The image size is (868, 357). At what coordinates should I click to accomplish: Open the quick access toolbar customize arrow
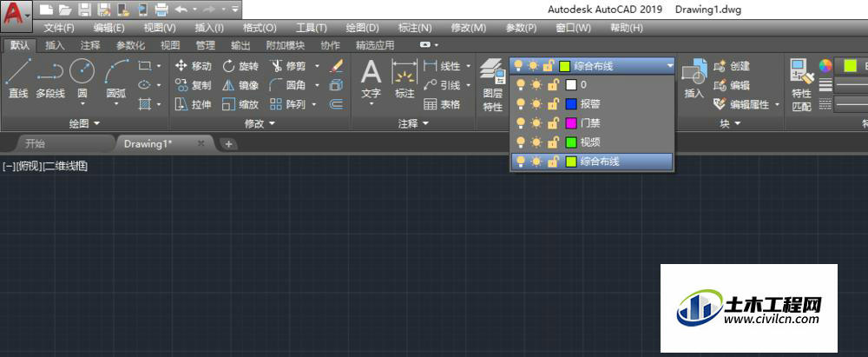pyautogui.click(x=234, y=10)
